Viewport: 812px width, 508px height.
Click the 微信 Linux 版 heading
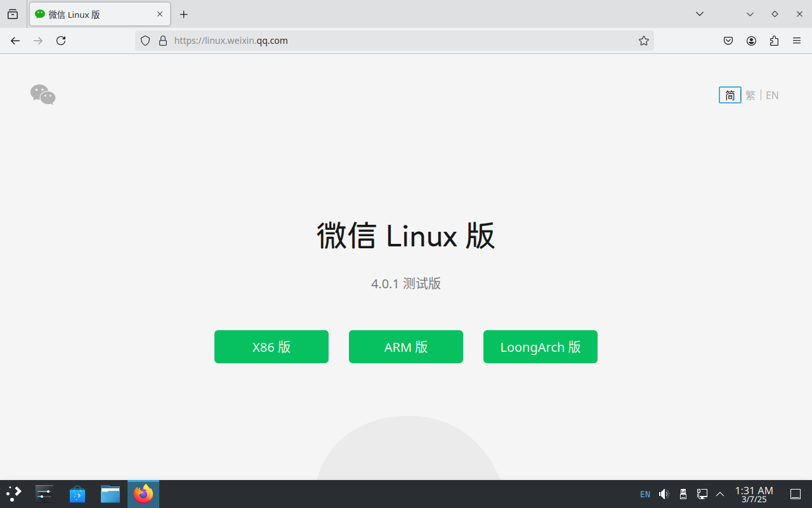pyautogui.click(x=406, y=236)
